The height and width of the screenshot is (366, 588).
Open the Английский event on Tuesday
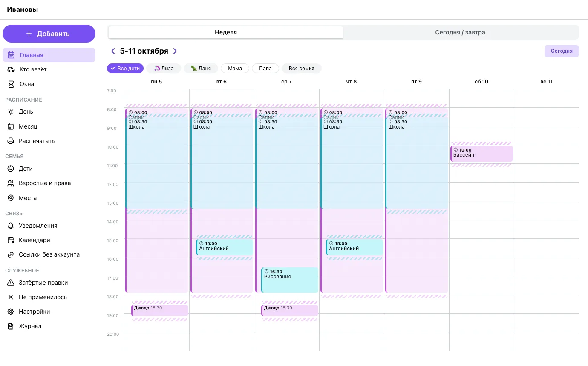[225, 247]
